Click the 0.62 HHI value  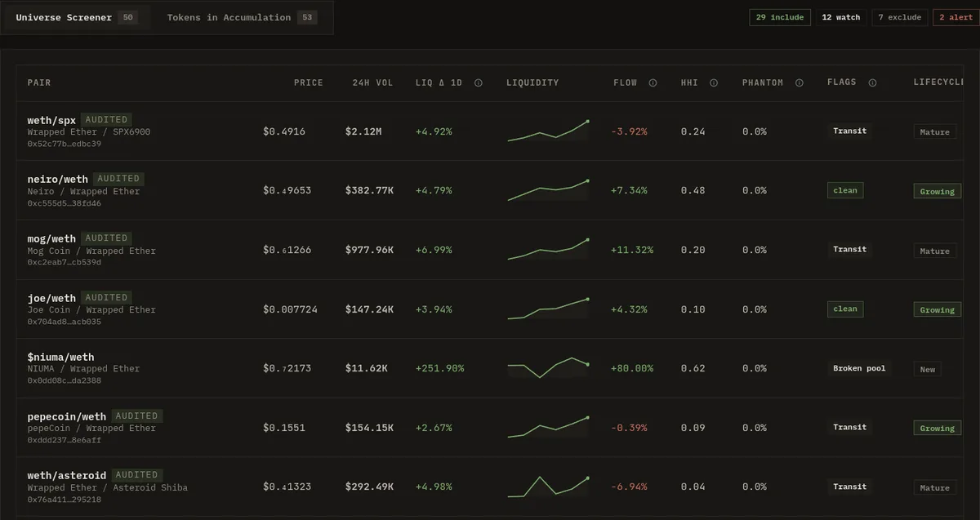point(693,368)
